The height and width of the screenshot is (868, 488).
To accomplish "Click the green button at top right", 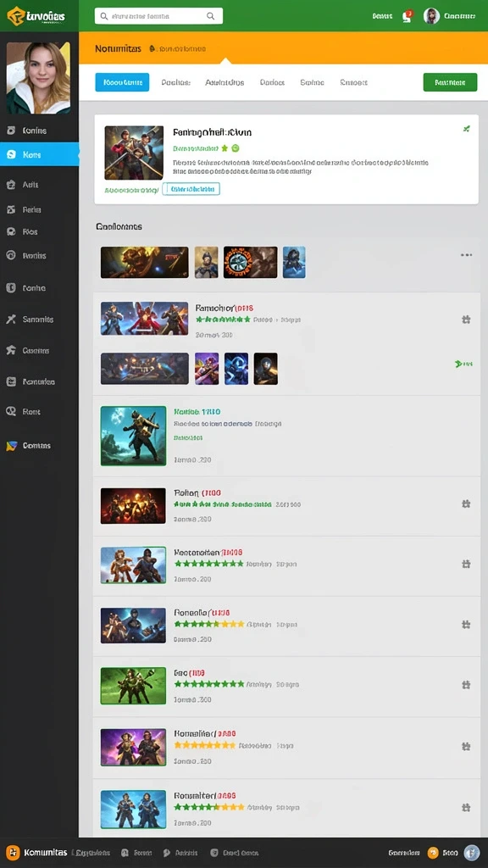I will (x=450, y=82).
